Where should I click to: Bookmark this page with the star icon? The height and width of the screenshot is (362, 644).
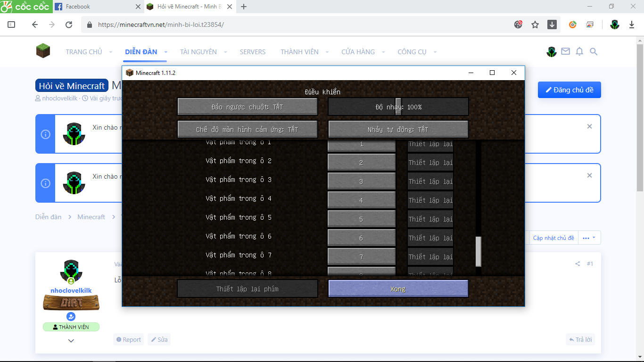coord(535,25)
